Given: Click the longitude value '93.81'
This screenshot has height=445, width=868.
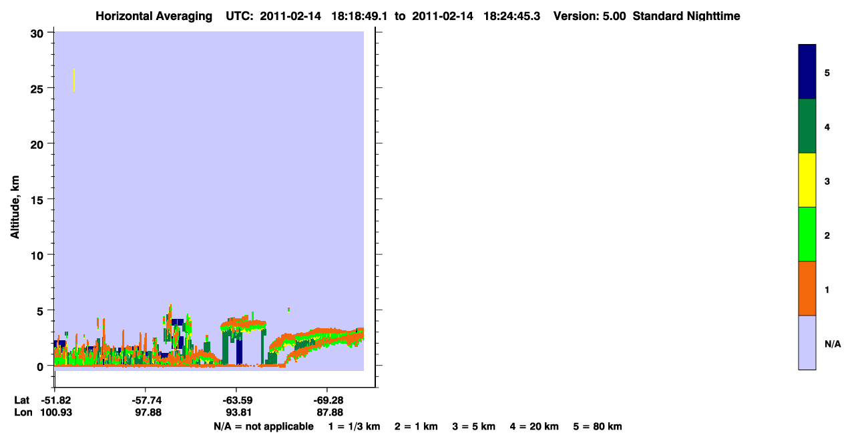Looking at the screenshot, I should 238,412.
